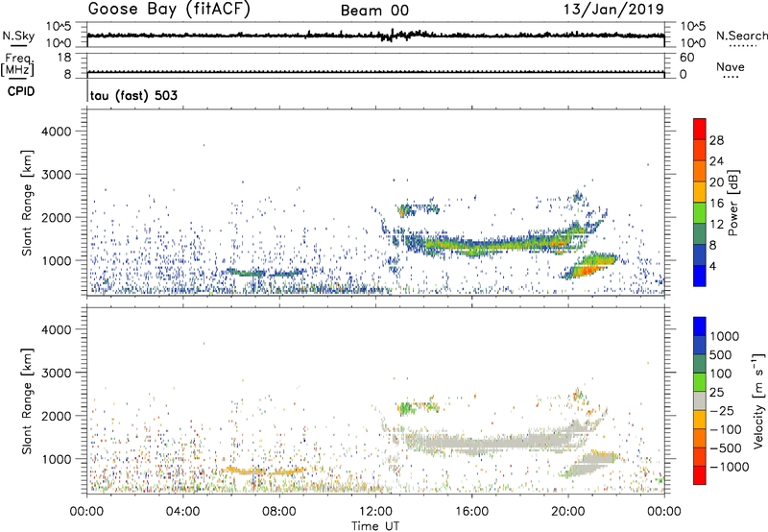
Task: Click the 'Time UT' axis label
Action: coord(375,526)
